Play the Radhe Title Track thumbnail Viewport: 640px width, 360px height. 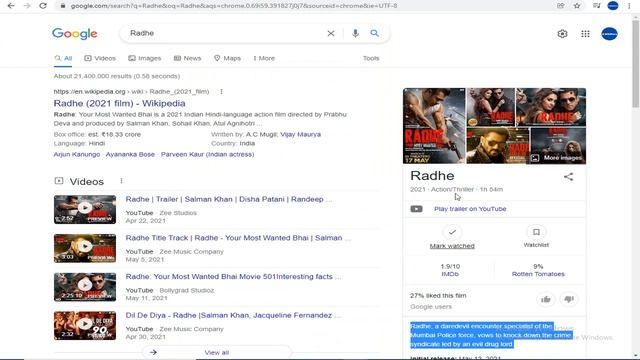tap(85, 248)
